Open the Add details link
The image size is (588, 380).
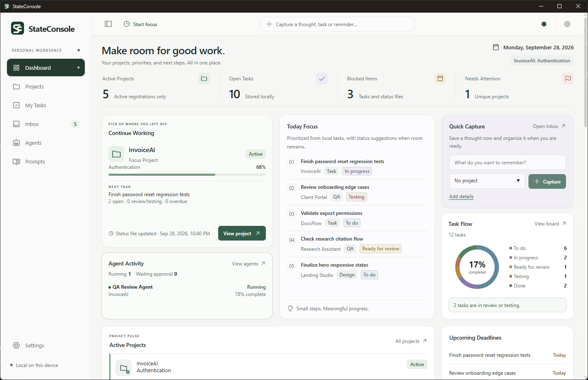[461, 197]
